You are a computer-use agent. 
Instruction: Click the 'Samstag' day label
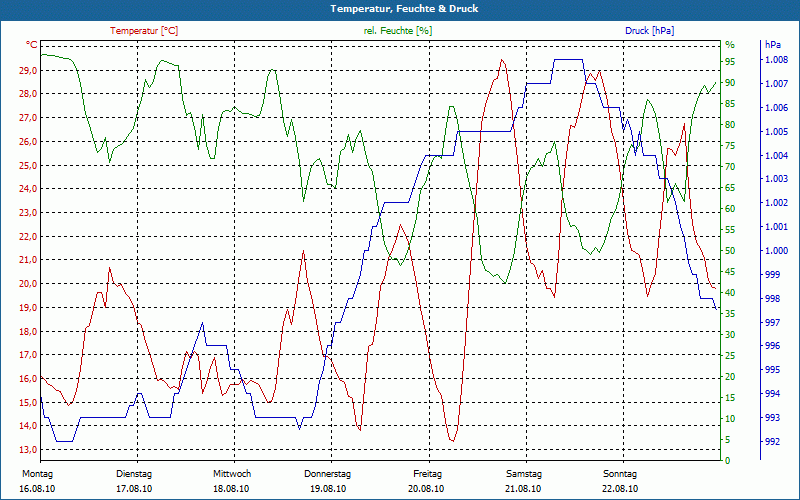coord(524,474)
